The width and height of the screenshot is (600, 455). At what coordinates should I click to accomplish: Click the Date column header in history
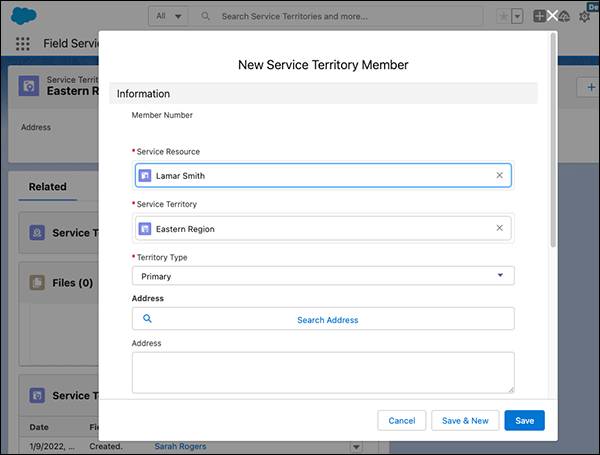tap(39, 427)
